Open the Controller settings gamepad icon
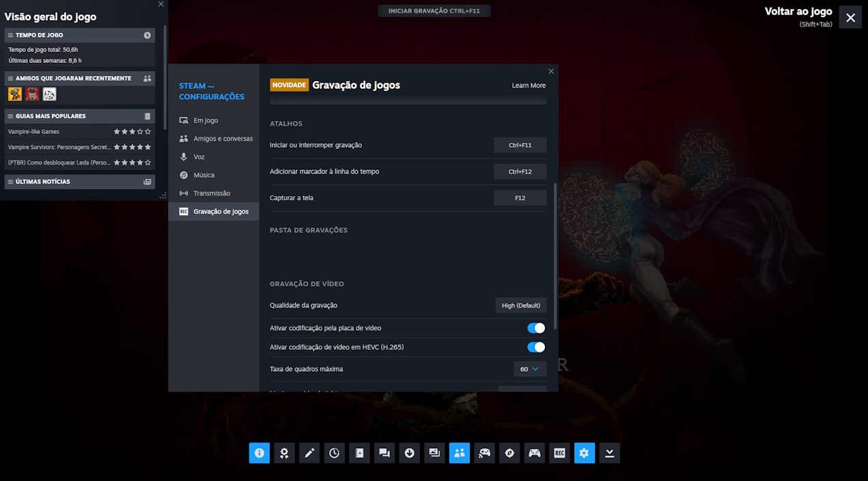 [x=534, y=453]
